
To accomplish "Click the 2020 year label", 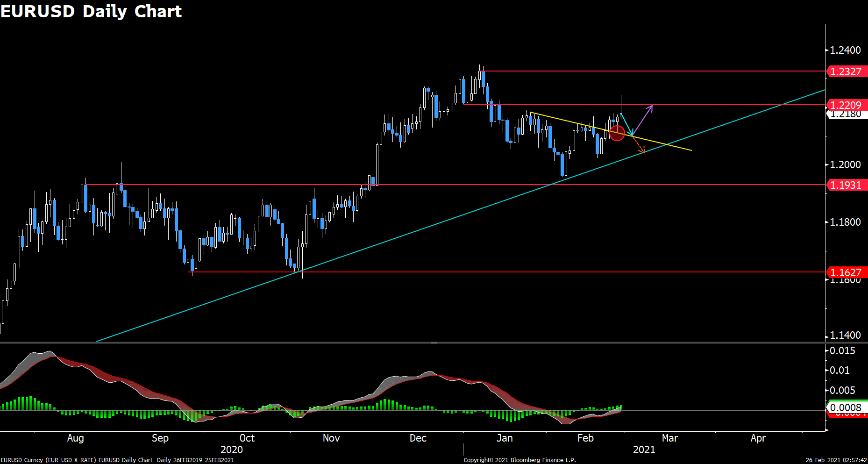I will (x=232, y=450).
